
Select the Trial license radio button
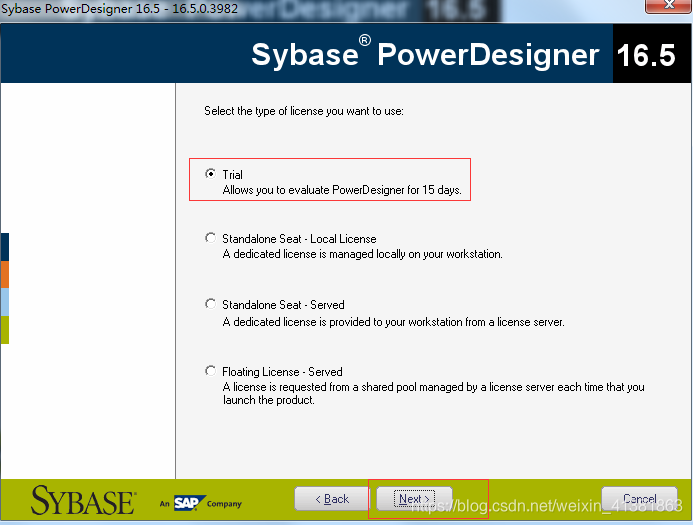pos(210,174)
